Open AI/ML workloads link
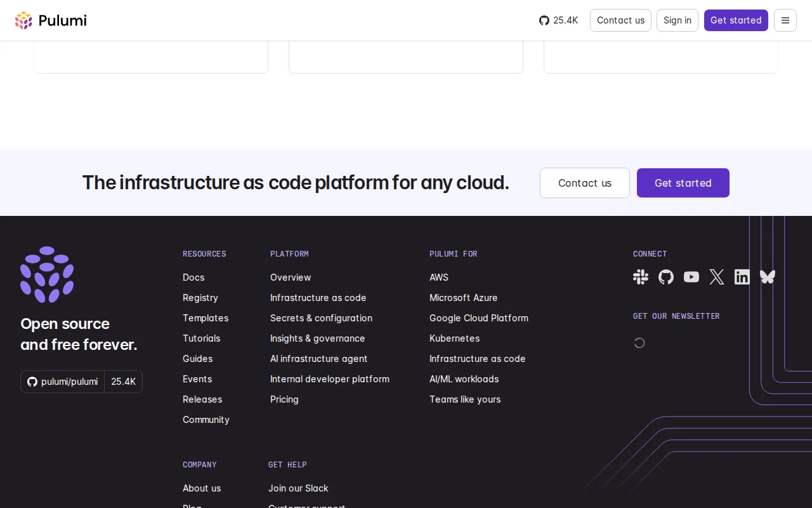This screenshot has height=508, width=812. [464, 379]
